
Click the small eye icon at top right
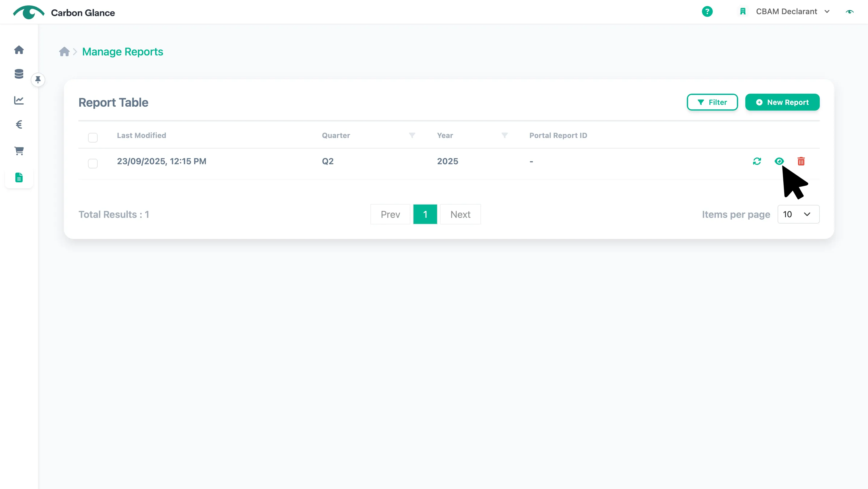point(850,12)
